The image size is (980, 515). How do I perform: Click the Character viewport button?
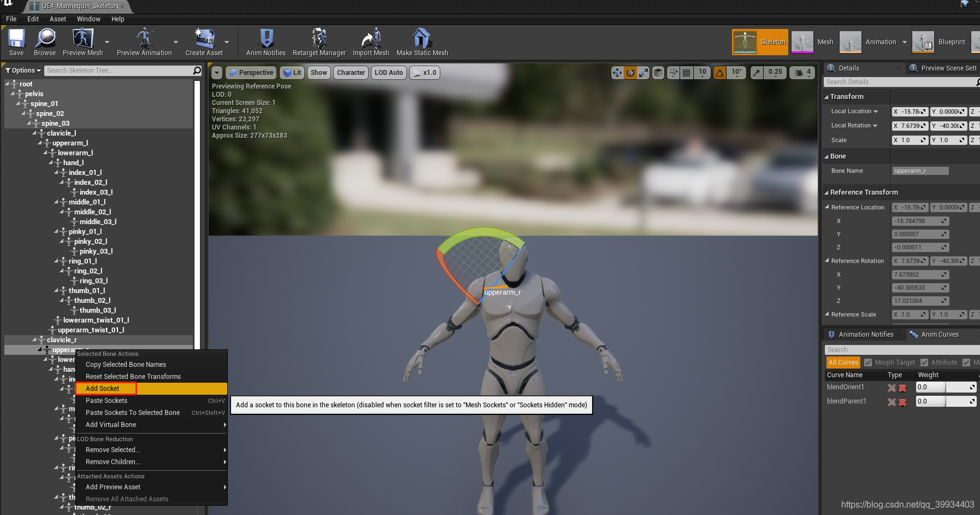pos(350,72)
